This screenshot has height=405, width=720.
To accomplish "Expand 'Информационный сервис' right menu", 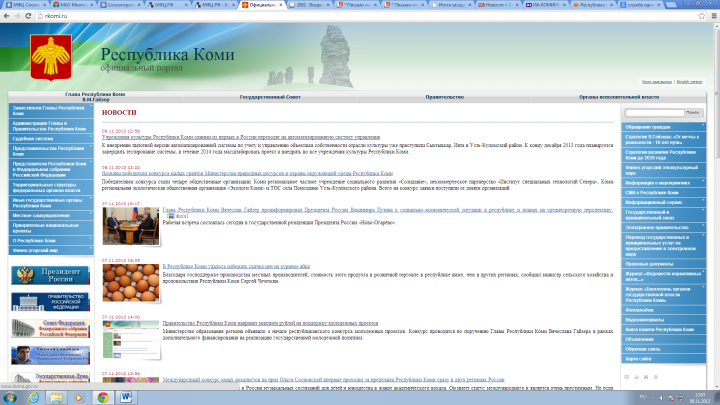I will click(x=664, y=202).
